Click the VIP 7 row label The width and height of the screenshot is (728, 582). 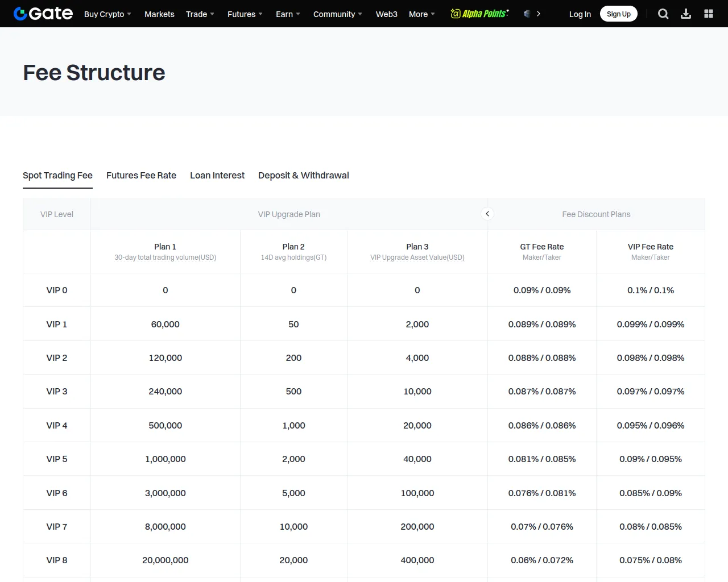57,527
